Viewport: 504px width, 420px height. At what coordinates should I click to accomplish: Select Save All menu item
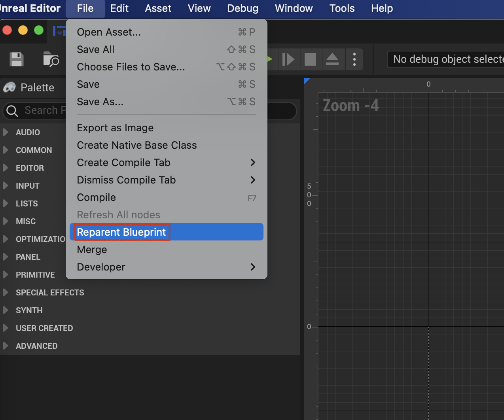click(x=166, y=49)
